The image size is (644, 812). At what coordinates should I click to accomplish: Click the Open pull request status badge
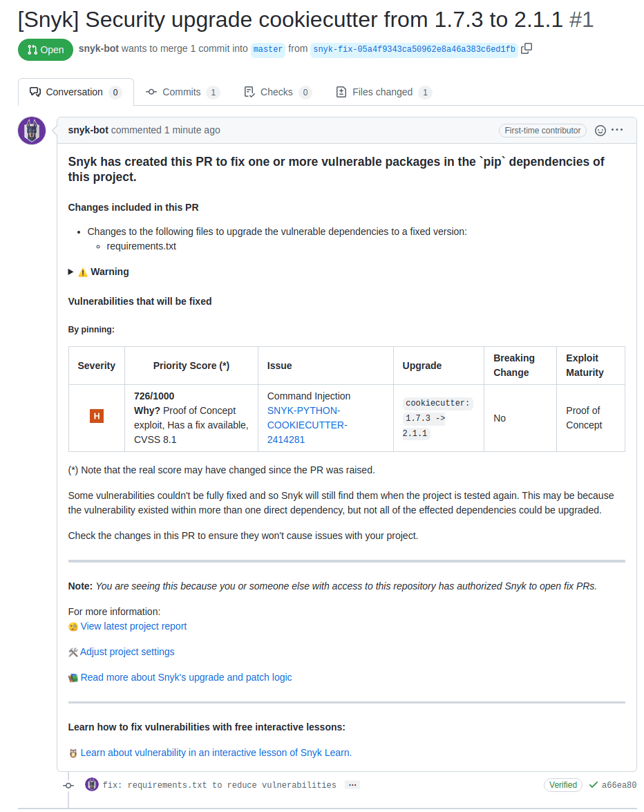[46, 50]
